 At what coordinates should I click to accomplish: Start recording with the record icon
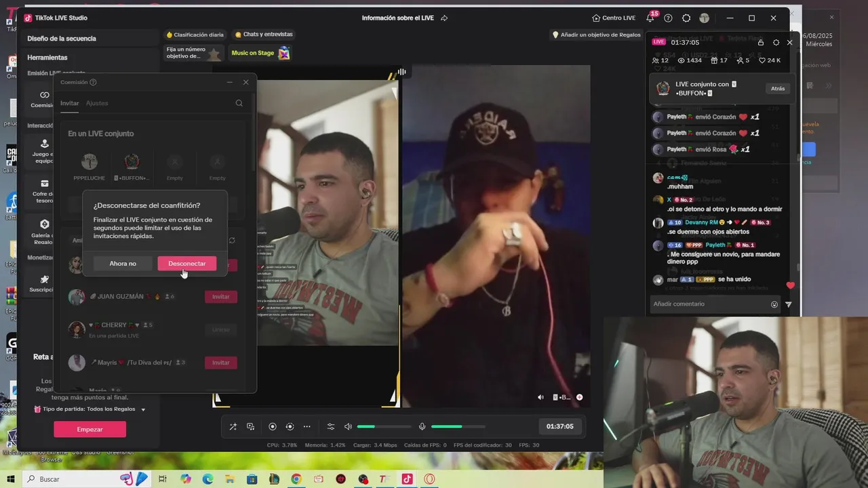point(273,426)
